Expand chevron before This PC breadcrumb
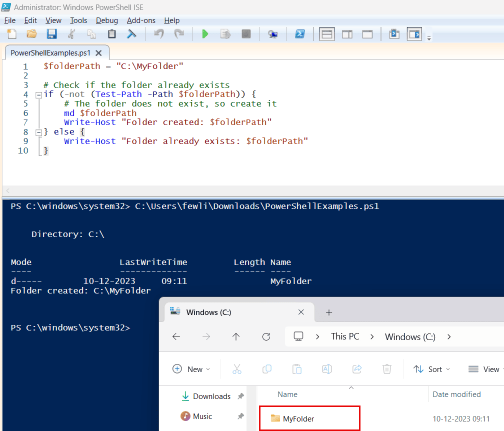 pyautogui.click(x=317, y=337)
